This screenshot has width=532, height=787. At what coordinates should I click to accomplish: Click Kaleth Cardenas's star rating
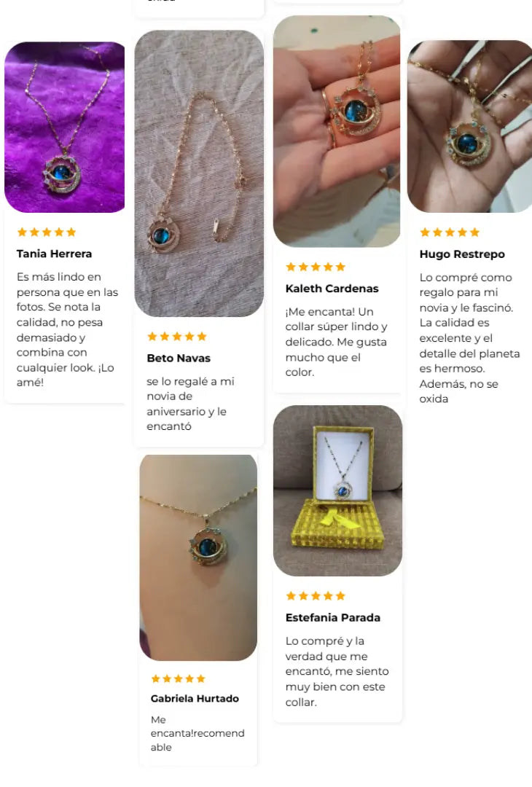(316, 267)
